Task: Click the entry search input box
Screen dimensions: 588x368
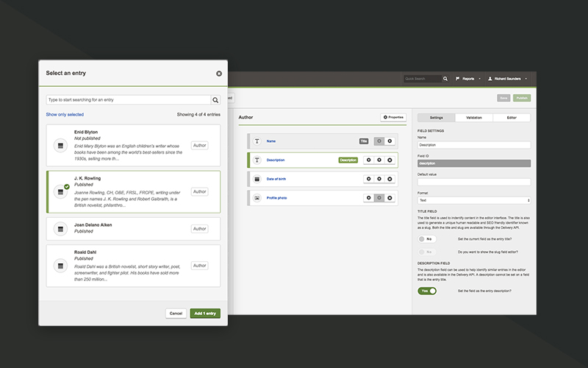Action: [129, 100]
